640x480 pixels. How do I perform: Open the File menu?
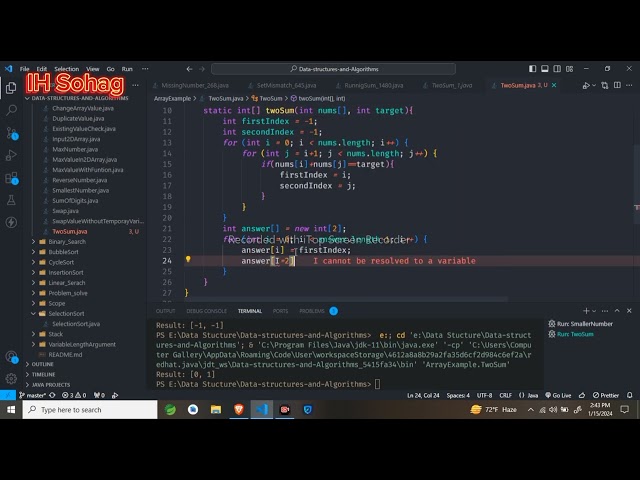coord(24,69)
